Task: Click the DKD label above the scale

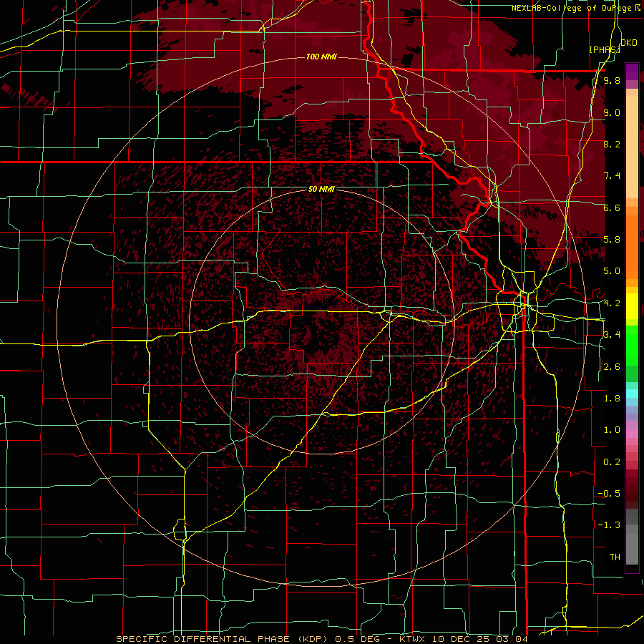Action: [x=629, y=43]
